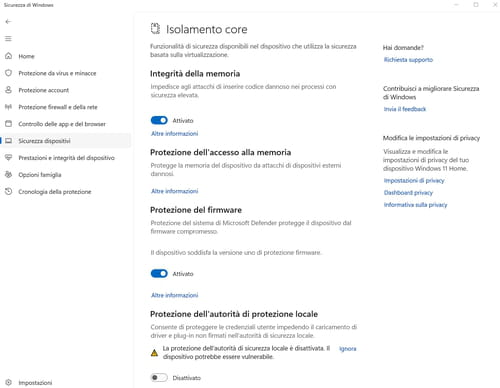The height and width of the screenshot is (388, 500).
Task: Click the person icon for Protezione account
Action: 9,90
